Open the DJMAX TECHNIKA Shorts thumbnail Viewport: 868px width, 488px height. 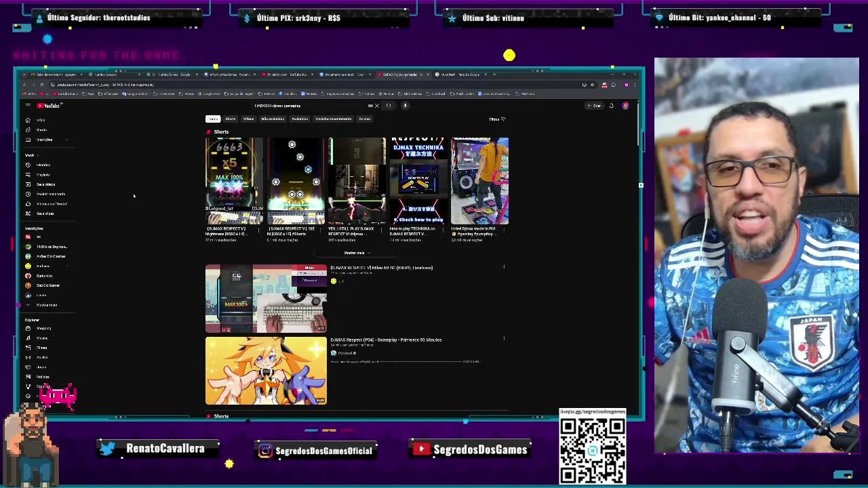[418, 181]
